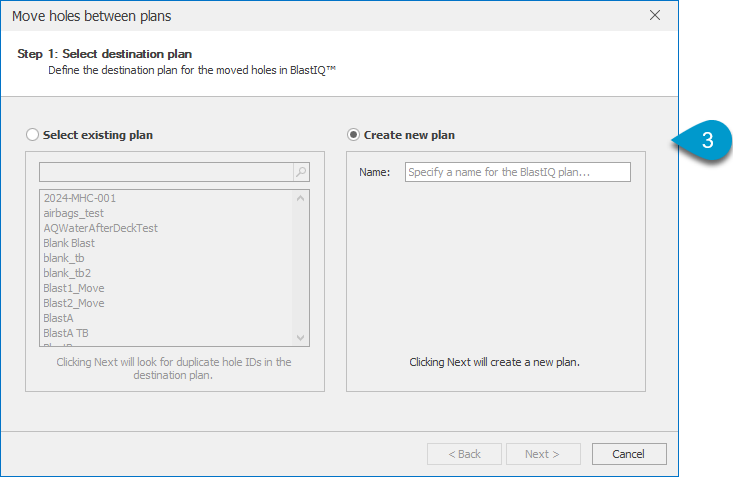
Task: Pick airbags_test from the plan list
Action: (73, 213)
